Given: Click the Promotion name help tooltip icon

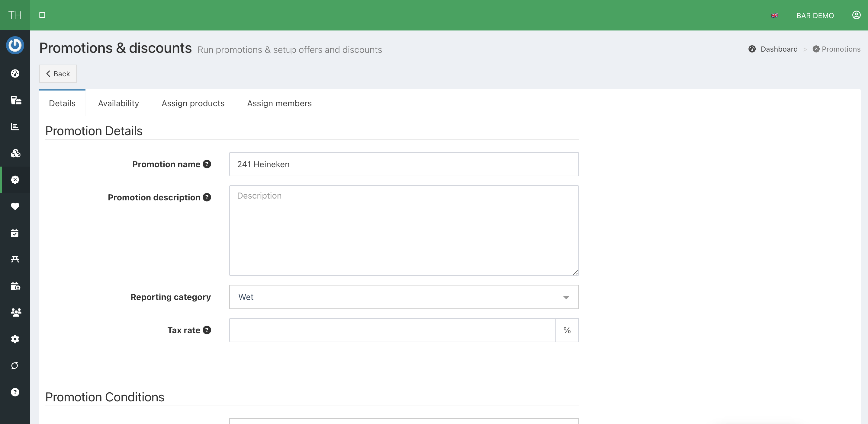Looking at the screenshot, I should pyautogui.click(x=207, y=164).
